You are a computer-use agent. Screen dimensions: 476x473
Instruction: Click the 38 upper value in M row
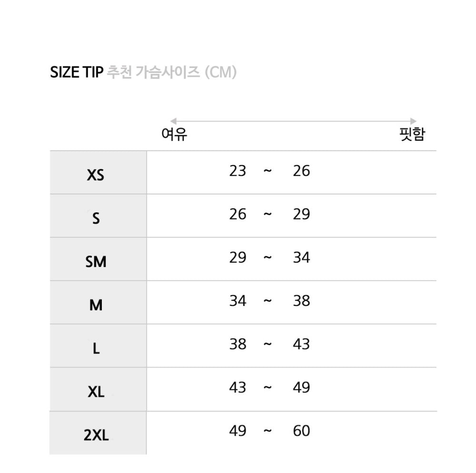click(301, 301)
